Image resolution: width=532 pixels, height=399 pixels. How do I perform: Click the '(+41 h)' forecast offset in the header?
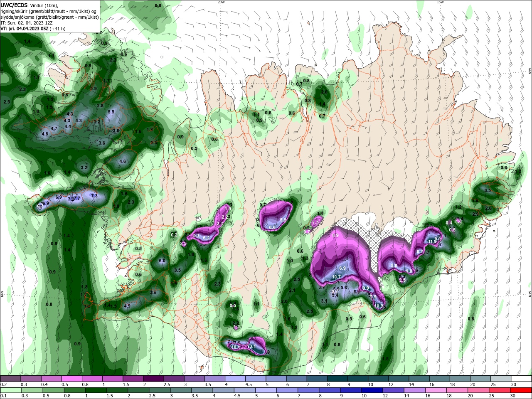coord(58,29)
